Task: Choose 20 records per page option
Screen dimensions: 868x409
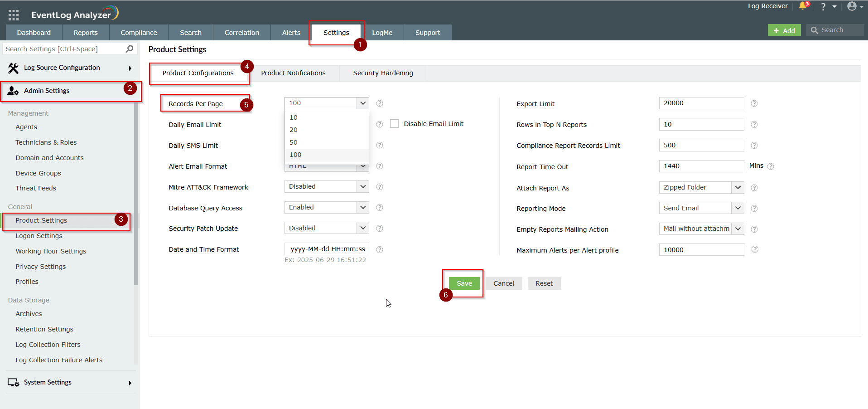Action: click(327, 130)
